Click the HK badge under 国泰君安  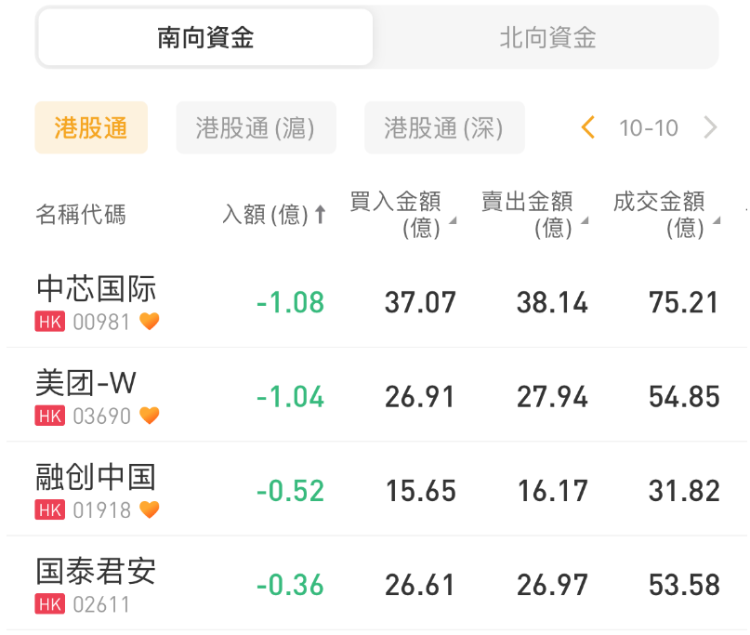pyautogui.click(x=50, y=604)
